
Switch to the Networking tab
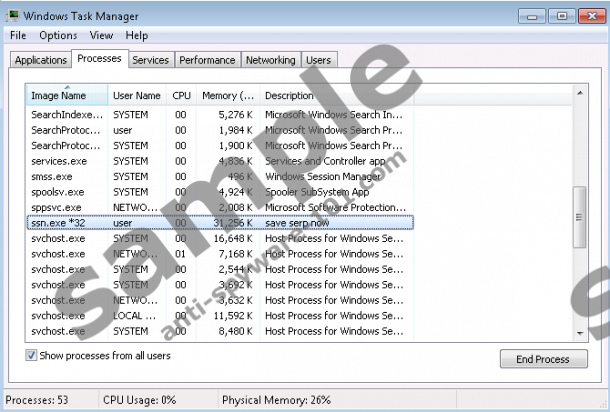pos(270,60)
